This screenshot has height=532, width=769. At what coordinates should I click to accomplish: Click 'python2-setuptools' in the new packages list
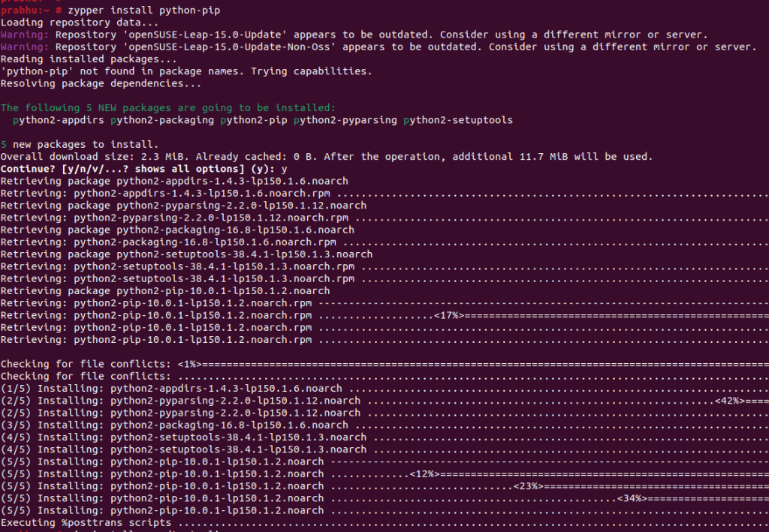click(x=458, y=120)
